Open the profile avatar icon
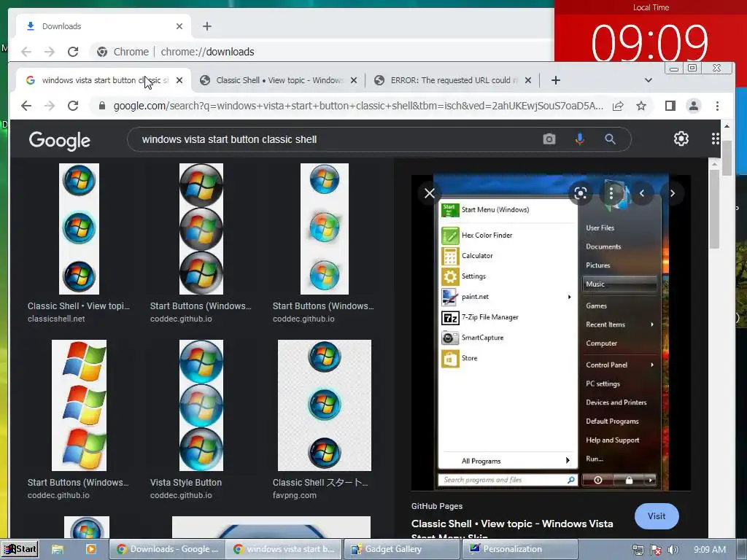747x560 pixels. (x=694, y=106)
